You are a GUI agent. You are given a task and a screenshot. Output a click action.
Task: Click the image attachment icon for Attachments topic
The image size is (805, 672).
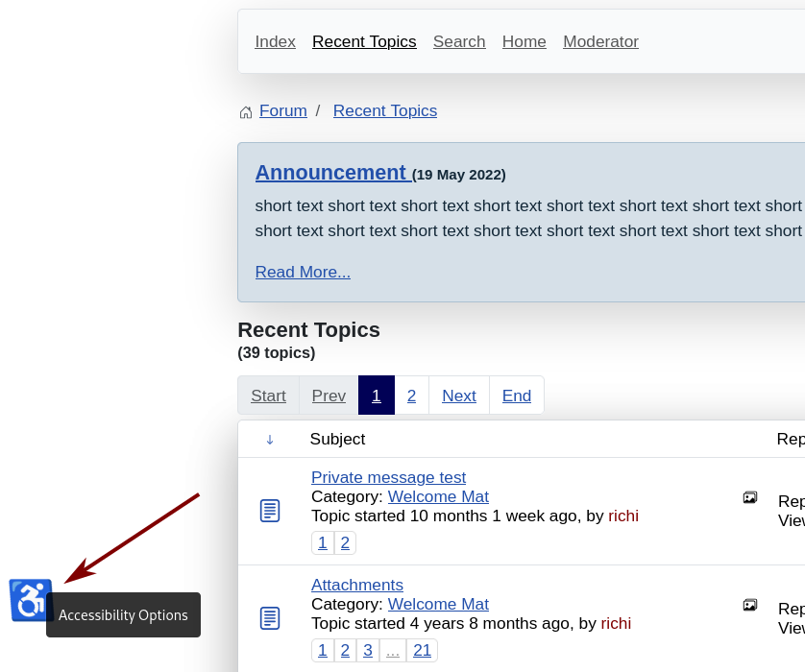point(750,605)
